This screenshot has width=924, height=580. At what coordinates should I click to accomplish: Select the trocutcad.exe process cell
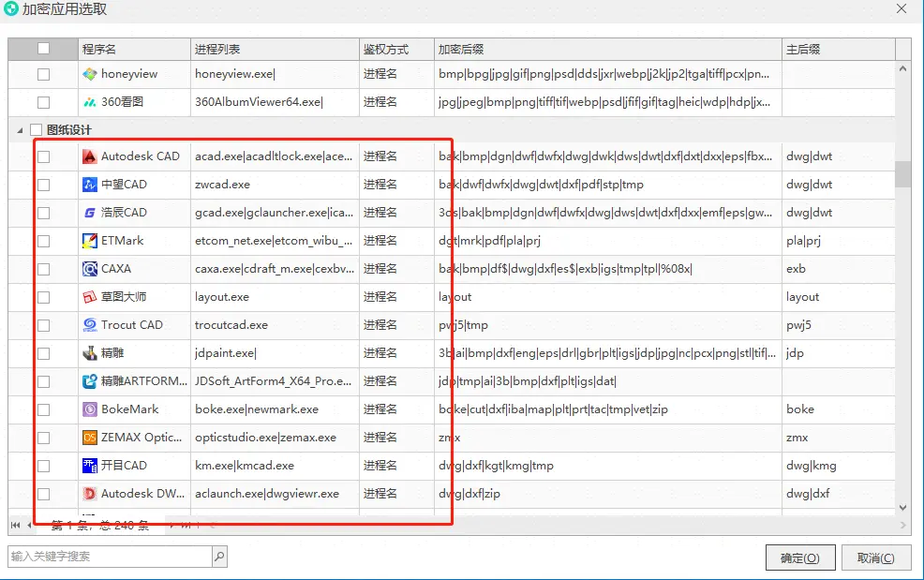[x=275, y=325]
